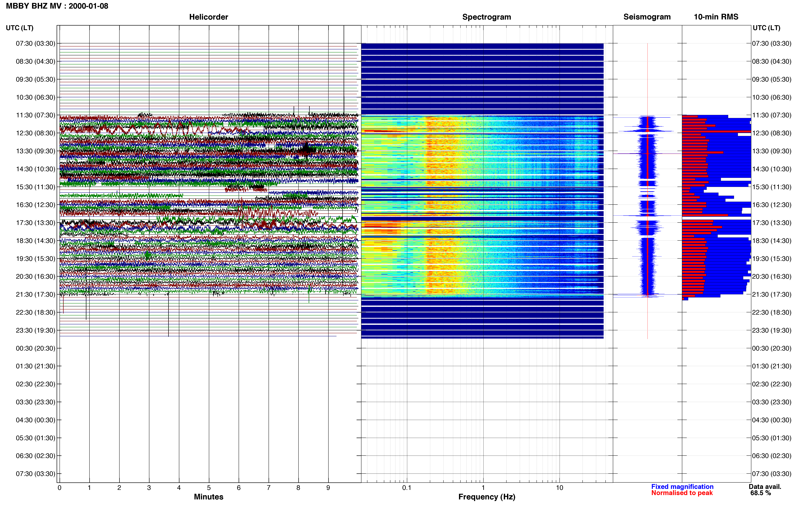The height and width of the screenshot is (508, 812).
Task: Click left time label '05:30 (01:30)'
Action: (x=36, y=438)
